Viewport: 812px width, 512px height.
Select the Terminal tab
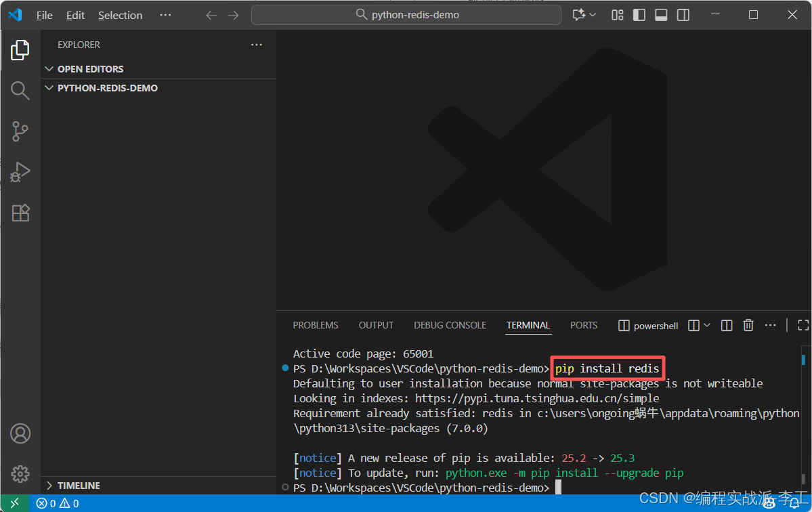(528, 325)
